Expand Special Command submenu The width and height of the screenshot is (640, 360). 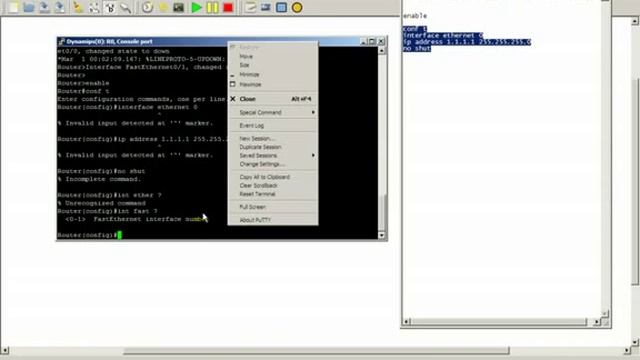pos(273,112)
